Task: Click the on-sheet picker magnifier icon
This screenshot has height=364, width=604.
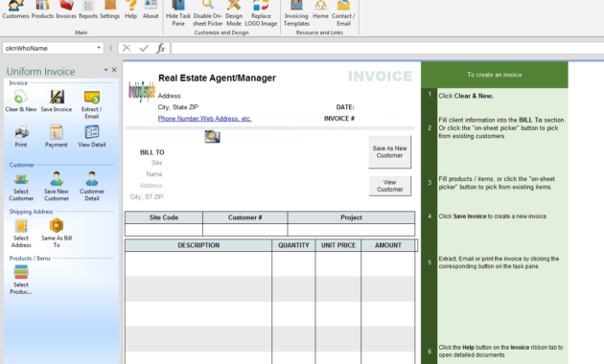Action: pos(212,137)
